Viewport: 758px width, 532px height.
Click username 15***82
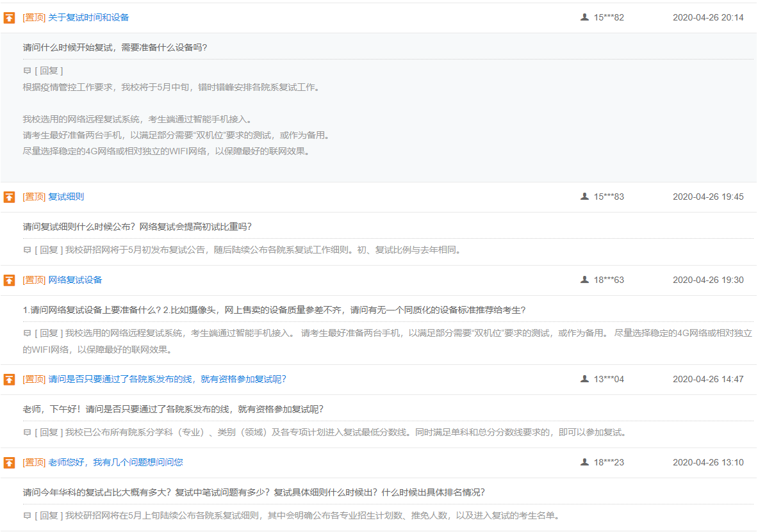(x=609, y=17)
